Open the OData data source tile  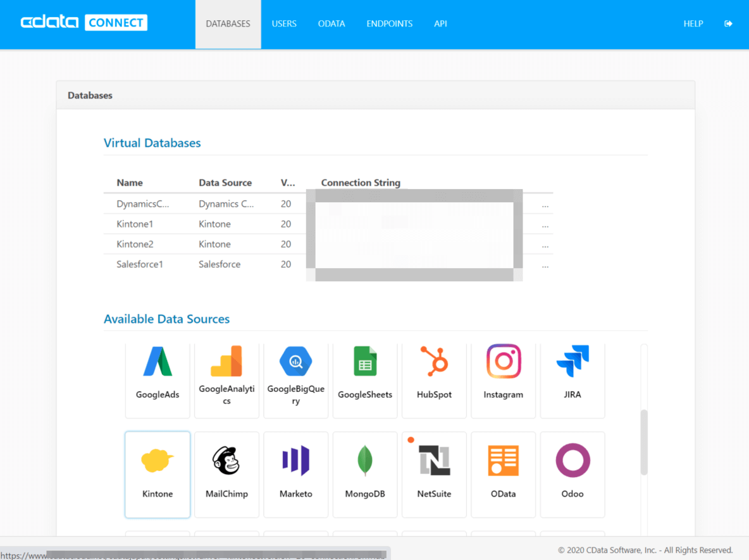coord(503,475)
